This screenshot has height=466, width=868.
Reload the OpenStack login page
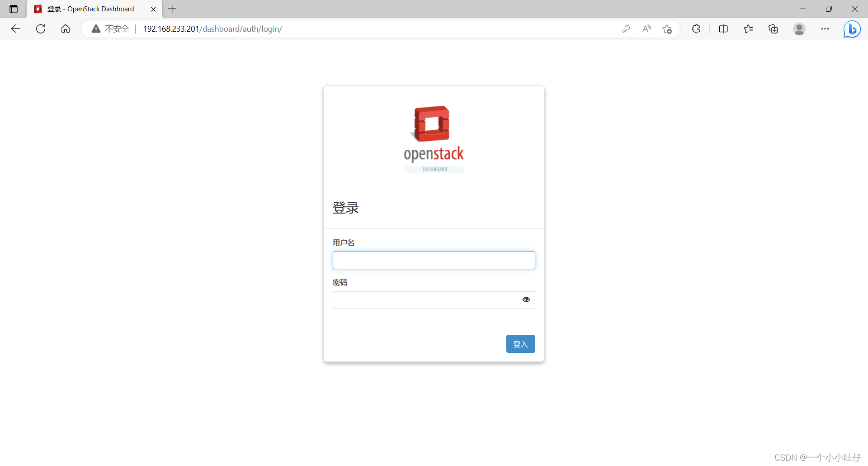tap(41, 29)
